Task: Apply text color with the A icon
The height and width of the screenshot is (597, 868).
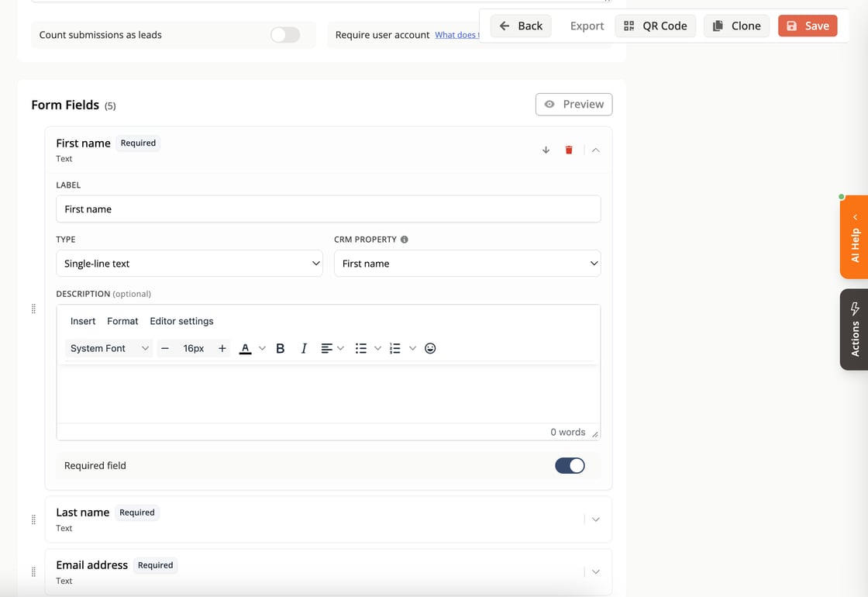Action: [245, 348]
